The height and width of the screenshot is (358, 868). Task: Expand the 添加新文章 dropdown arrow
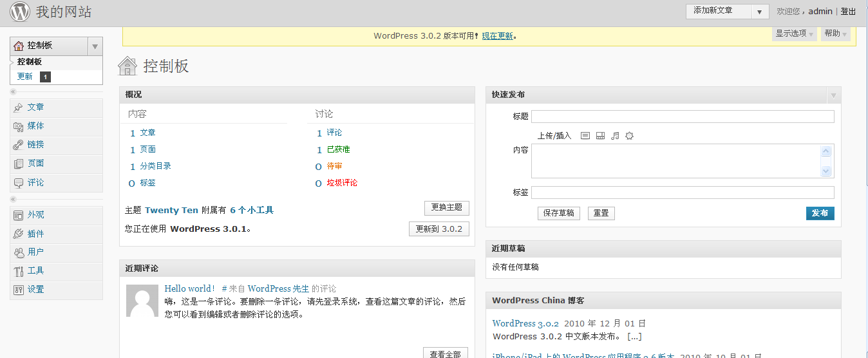[760, 12]
